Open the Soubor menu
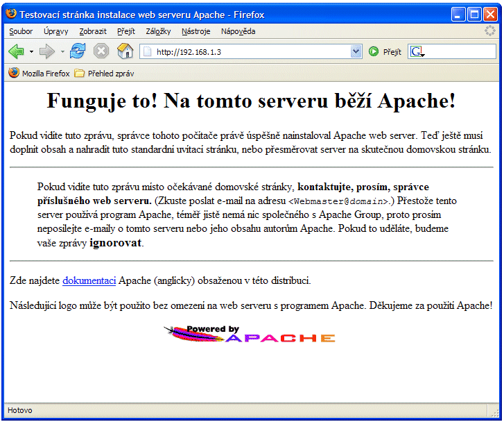This screenshot has height=422, width=504. pyautogui.click(x=21, y=31)
